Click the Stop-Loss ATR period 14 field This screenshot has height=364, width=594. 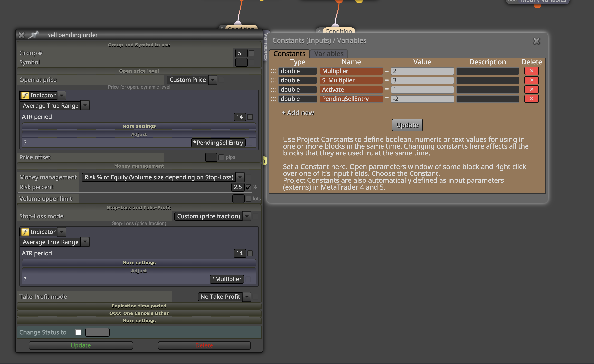tap(240, 253)
